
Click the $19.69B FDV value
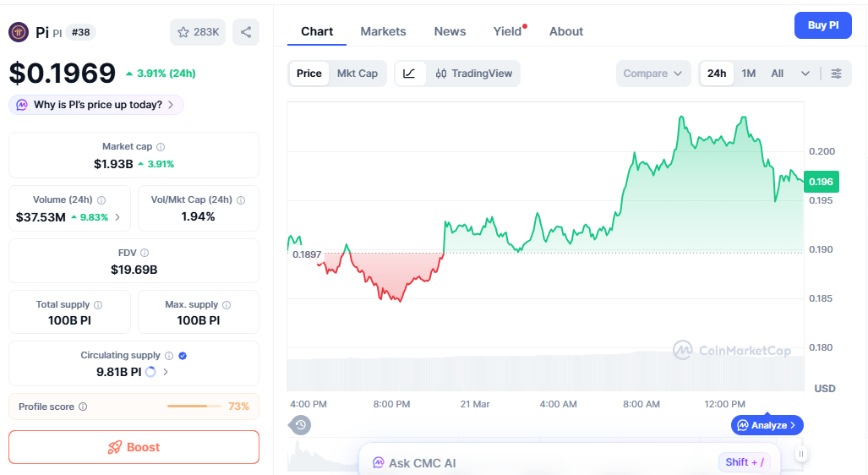[x=134, y=270]
